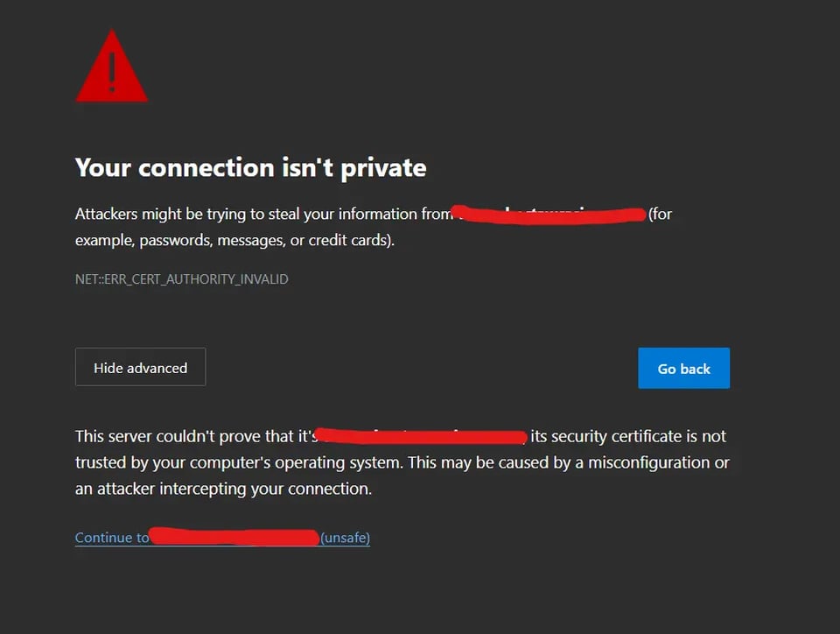The image size is (840, 634).
Task: Click the redacted domain inside the Continue link
Action: (x=234, y=537)
